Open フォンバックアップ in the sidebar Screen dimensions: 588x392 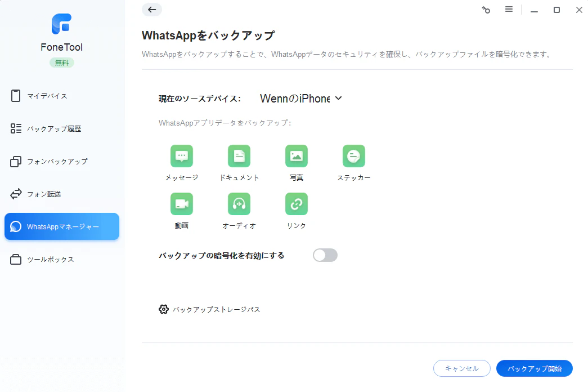62,162
